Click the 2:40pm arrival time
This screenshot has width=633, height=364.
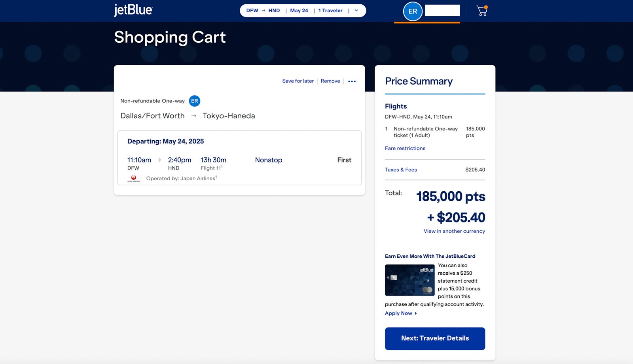(180, 160)
